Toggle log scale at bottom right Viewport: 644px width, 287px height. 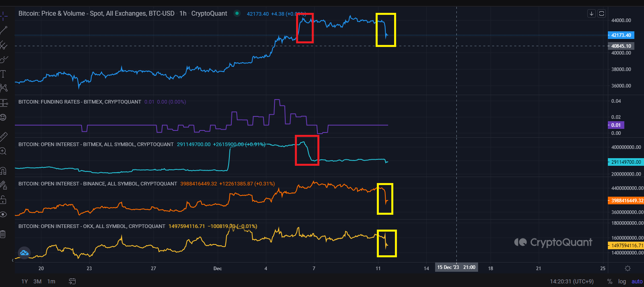pyautogui.click(x=622, y=281)
